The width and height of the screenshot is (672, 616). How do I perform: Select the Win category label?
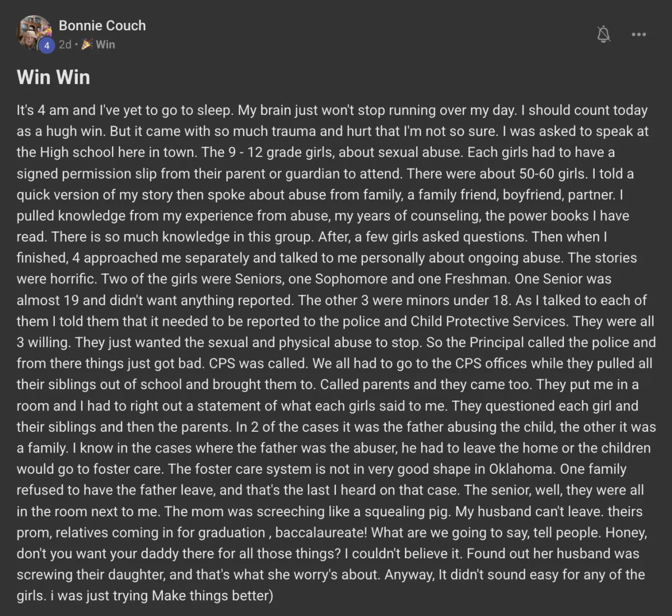coord(105,44)
